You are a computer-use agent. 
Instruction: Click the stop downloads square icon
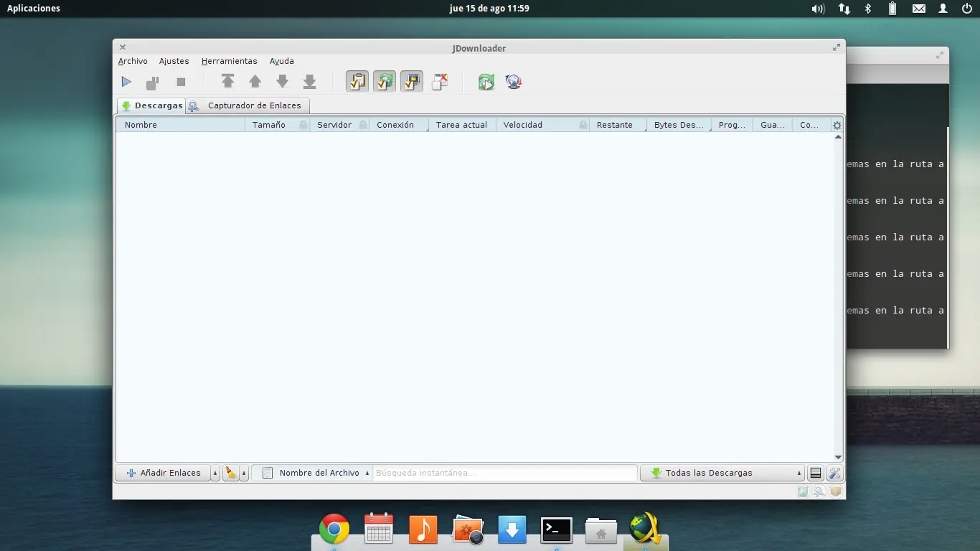click(x=181, y=83)
